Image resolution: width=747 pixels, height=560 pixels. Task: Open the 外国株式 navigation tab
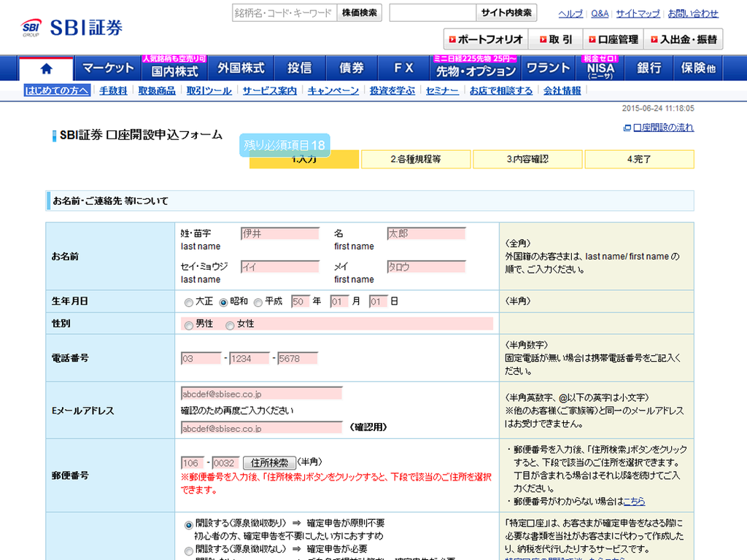point(241,69)
